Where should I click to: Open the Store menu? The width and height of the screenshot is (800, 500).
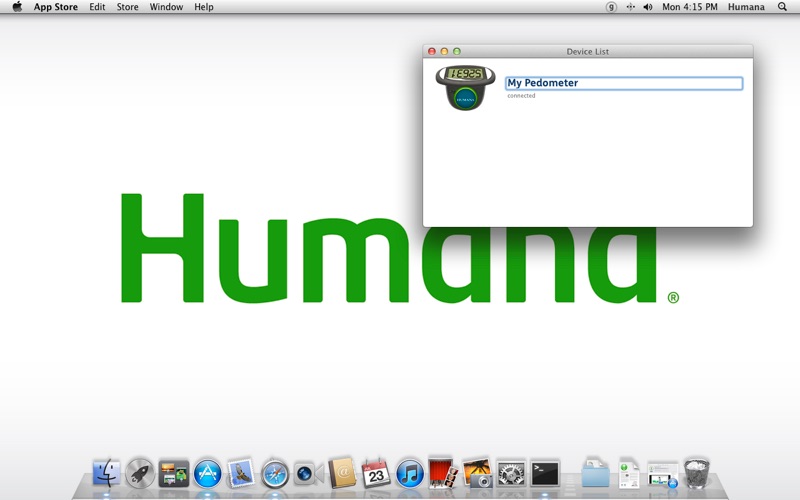[128, 7]
